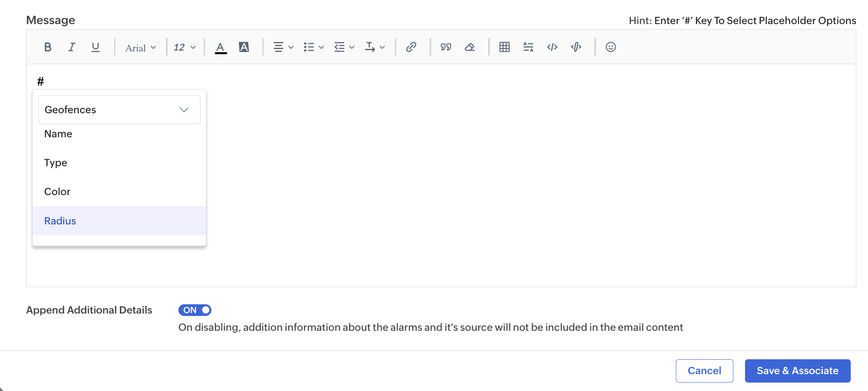
Task: Open the Arial font family dropdown
Action: coord(141,48)
